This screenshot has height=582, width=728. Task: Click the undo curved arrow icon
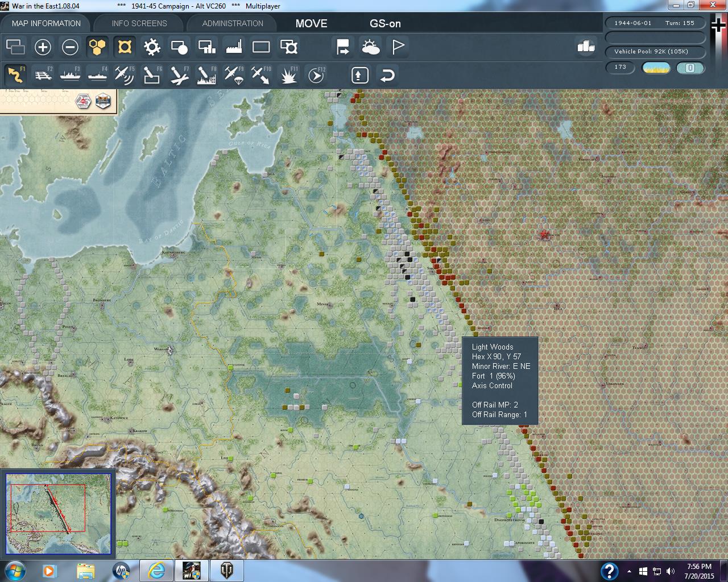point(387,75)
